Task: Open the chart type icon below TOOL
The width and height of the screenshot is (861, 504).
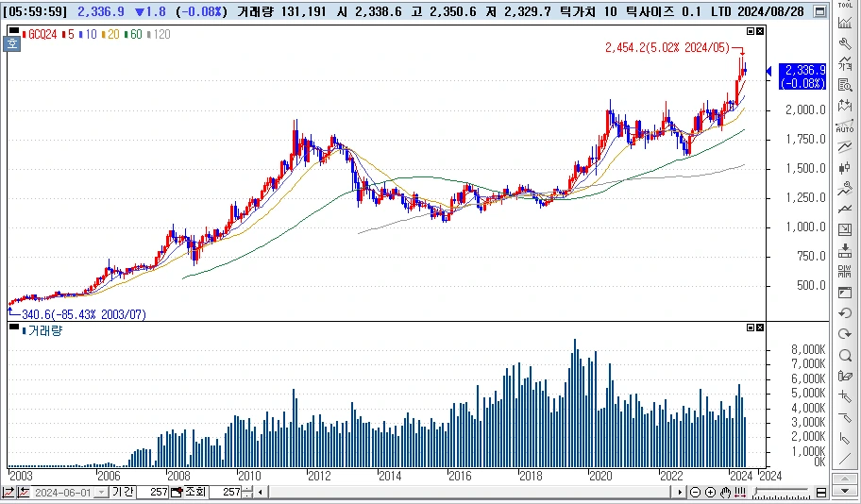Action: tap(845, 22)
